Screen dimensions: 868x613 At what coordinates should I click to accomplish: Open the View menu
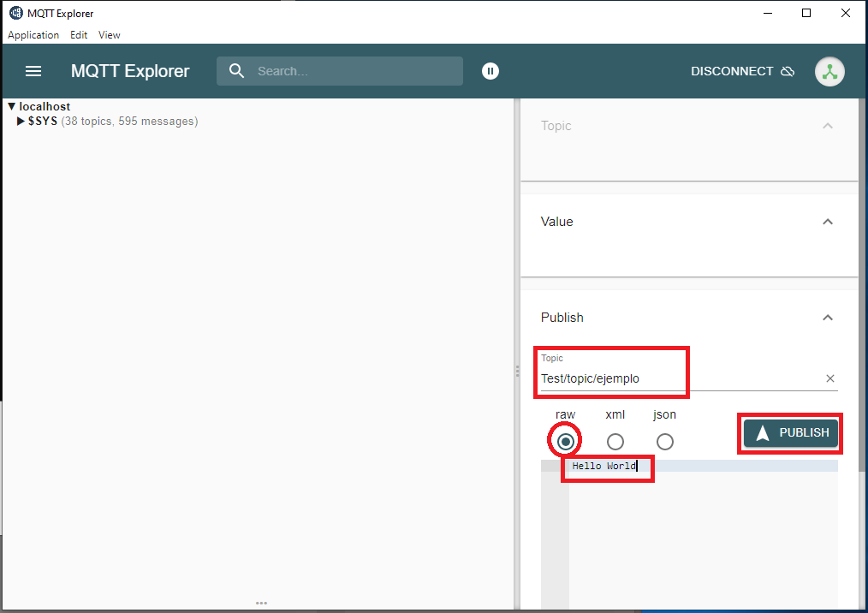tap(109, 35)
